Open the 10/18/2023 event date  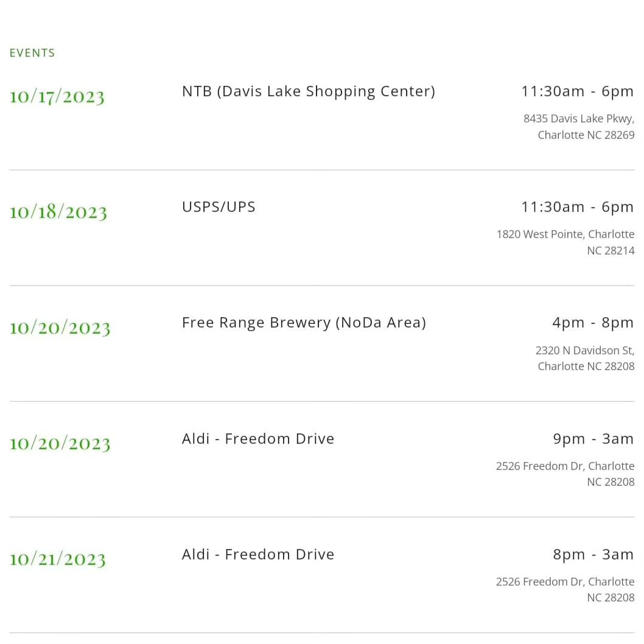58,212
